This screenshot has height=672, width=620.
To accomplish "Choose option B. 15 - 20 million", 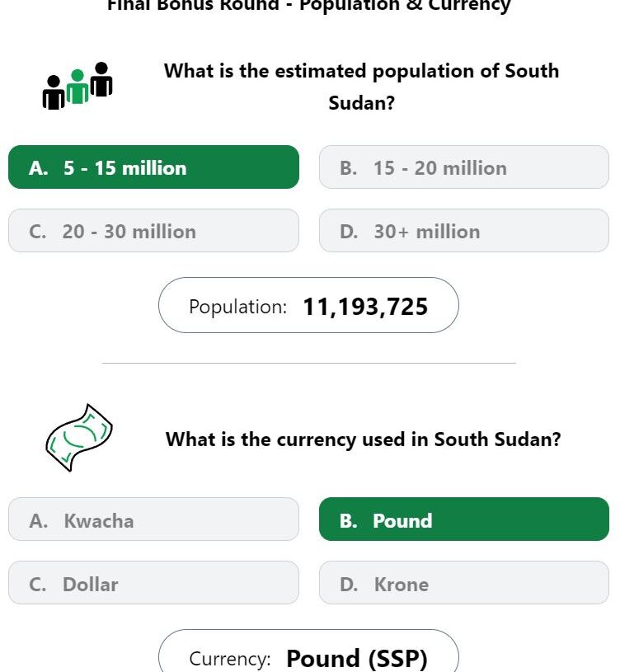I will coord(464,167).
